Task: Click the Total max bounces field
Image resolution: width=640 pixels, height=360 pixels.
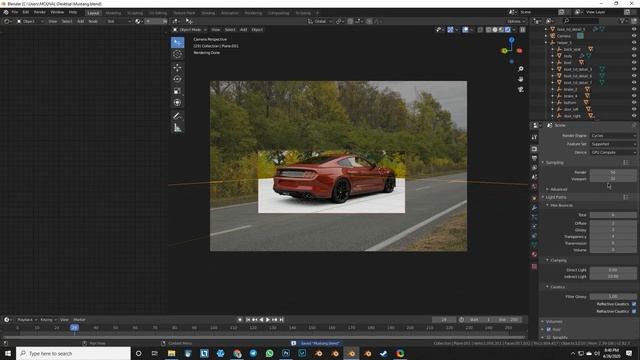Action: (x=613, y=215)
